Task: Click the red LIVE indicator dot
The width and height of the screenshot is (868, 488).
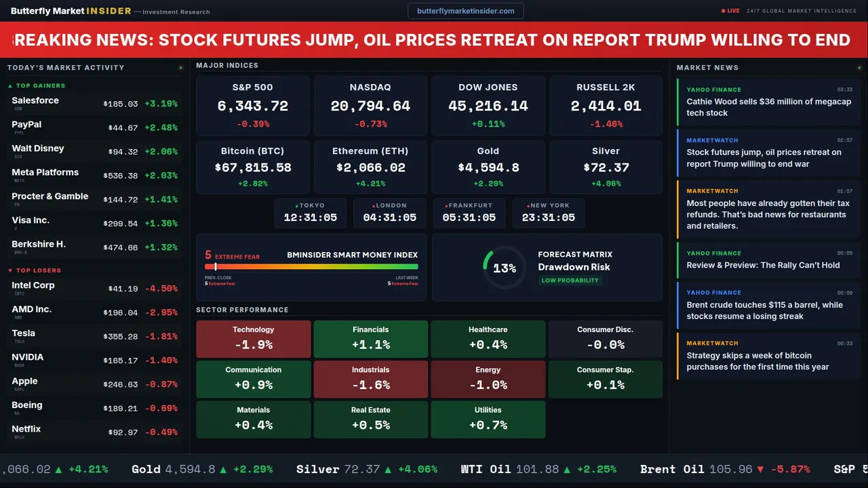Action: (724, 11)
